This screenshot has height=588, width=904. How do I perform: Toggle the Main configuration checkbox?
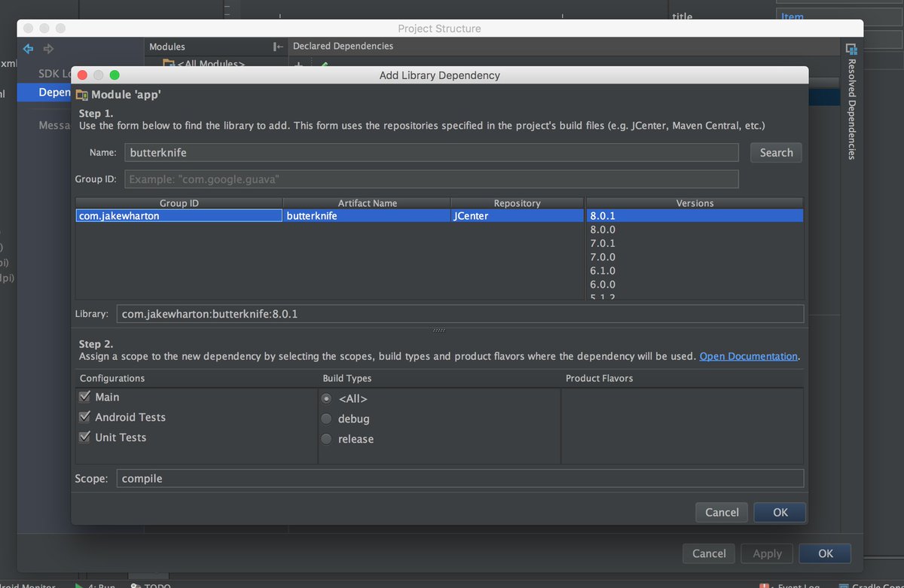pyautogui.click(x=84, y=397)
